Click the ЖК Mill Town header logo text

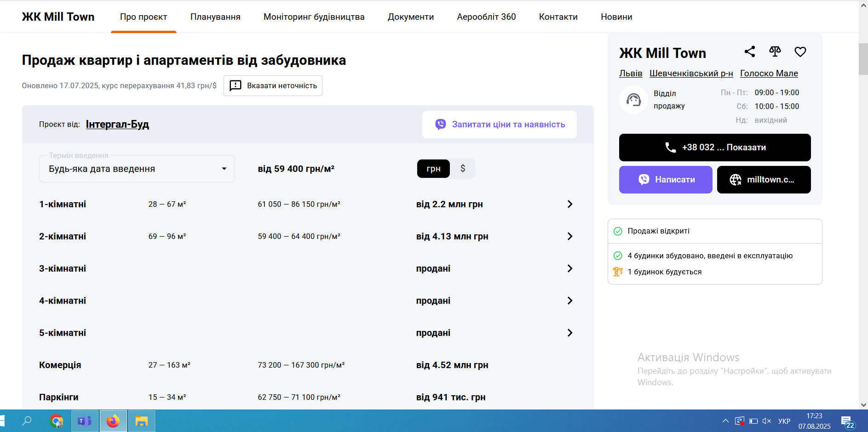coord(58,17)
